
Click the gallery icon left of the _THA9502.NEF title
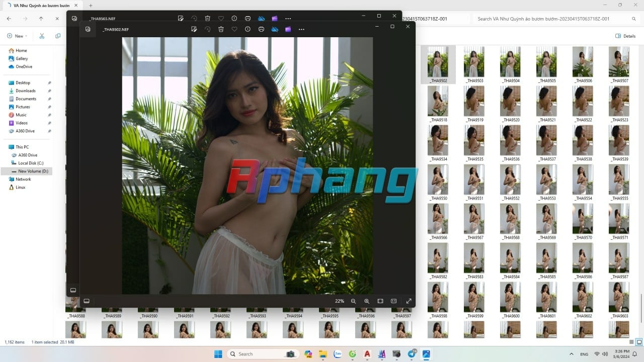point(88,29)
